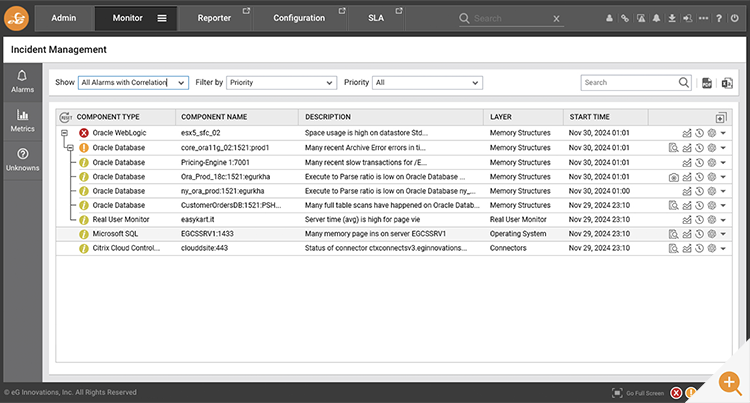Click the bell notification icon in top bar
This screenshot has height=403, width=750.
(x=656, y=18)
